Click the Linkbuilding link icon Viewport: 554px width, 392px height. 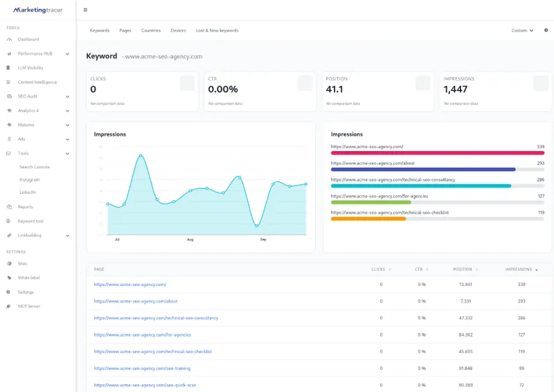[9, 235]
